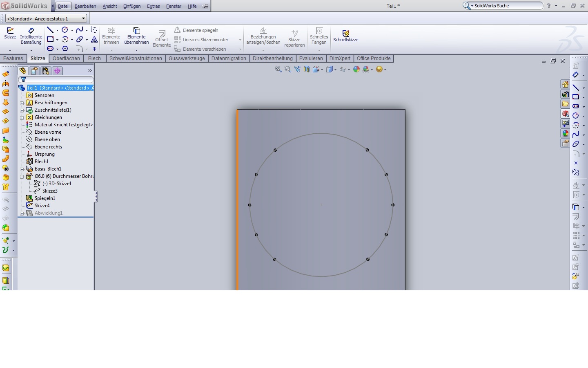Viewport: 588px width, 368px height.
Task: Open the Schnellskizze tool
Action: 345,36
